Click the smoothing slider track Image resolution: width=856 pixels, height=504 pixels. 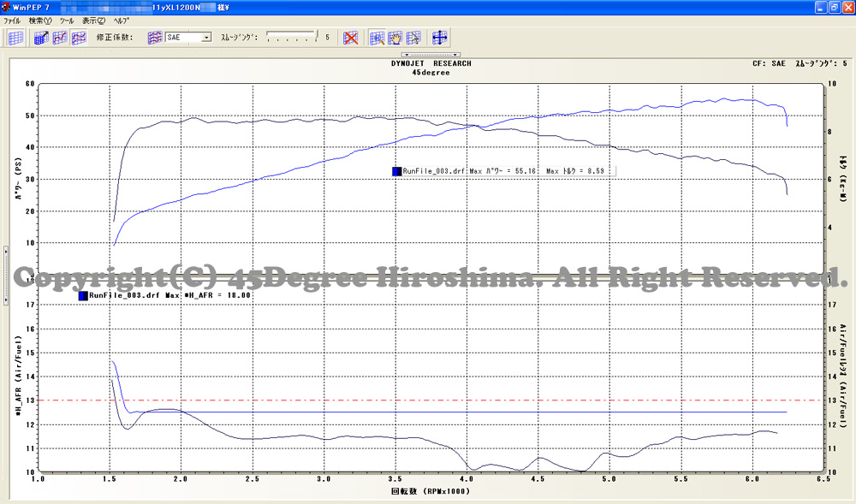click(292, 38)
